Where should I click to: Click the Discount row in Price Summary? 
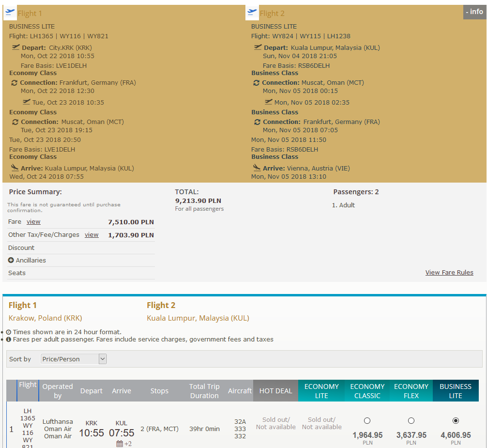tap(81, 247)
